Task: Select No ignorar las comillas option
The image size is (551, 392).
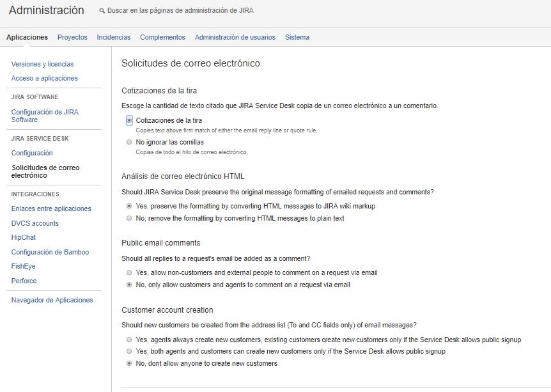Action: point(129,142)
